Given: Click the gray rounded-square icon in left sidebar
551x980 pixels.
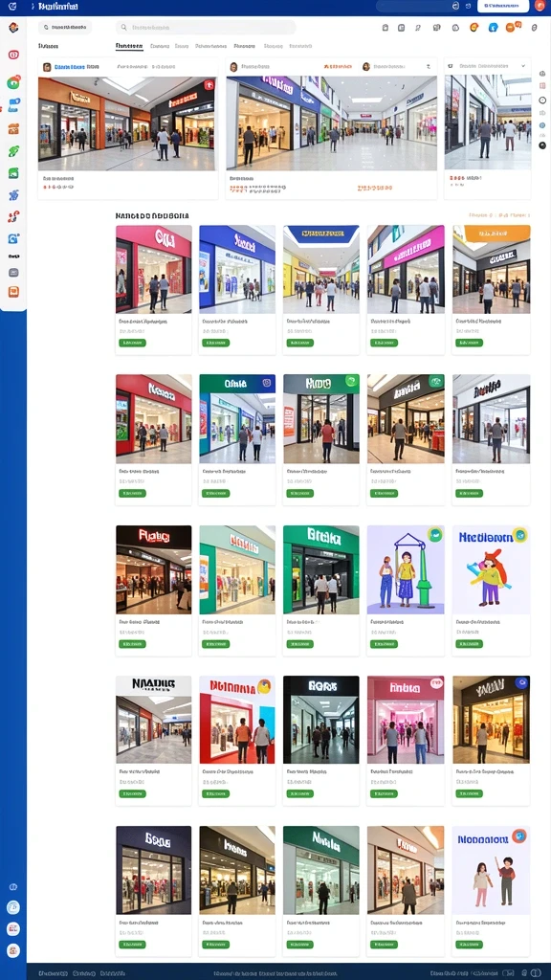Looking at the screenshot, I should 13,273.
